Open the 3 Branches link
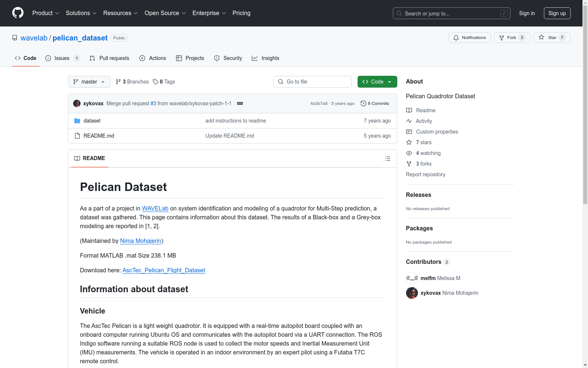This screenshot has width=588, height=368. coord(132,82)
